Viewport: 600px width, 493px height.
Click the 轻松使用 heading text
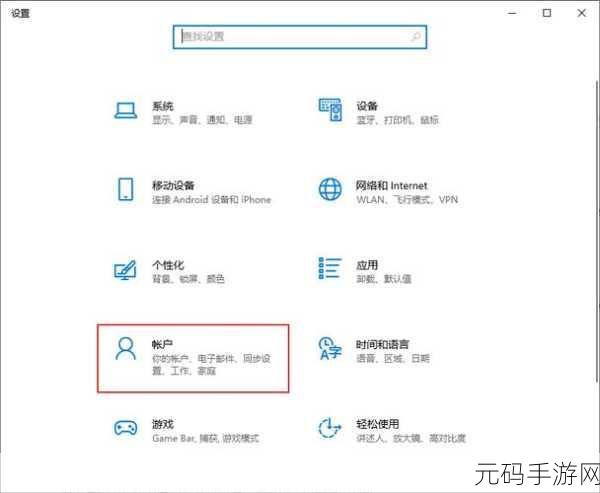[x=378, y=424]
